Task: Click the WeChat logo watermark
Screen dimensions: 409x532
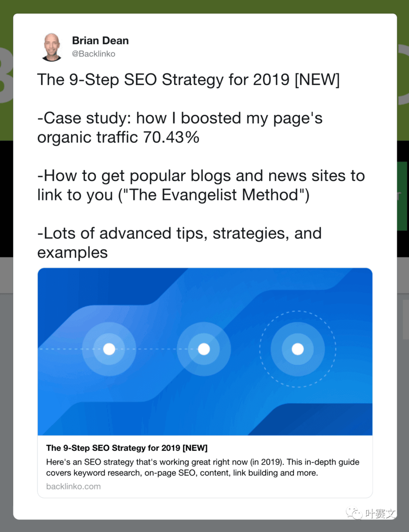Action: click(x=354, y=513)
